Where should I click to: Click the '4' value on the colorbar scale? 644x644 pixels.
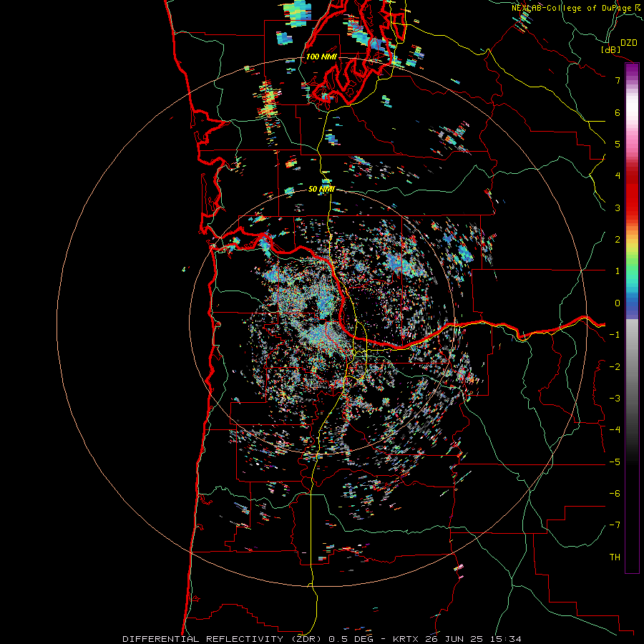618,176
